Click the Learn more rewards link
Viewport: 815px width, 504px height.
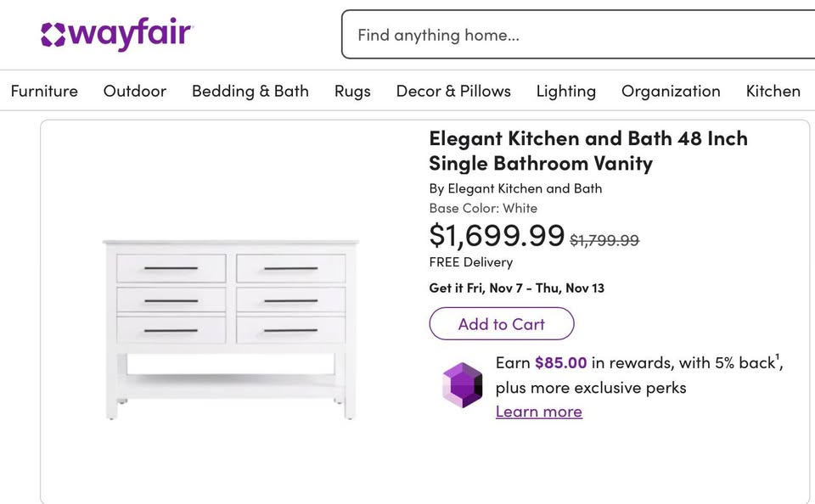pos(539,412)
